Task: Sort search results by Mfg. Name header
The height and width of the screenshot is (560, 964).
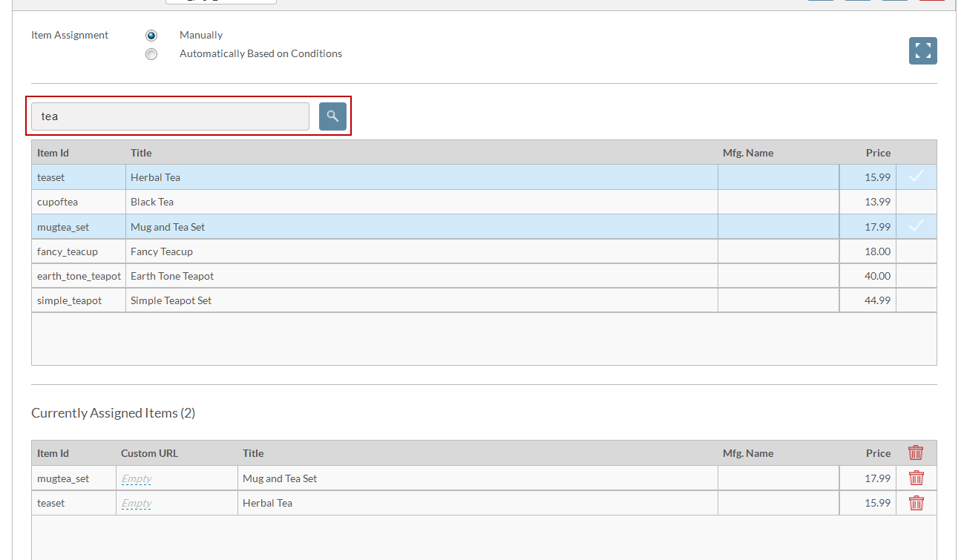Action: (x=748, y=153)
